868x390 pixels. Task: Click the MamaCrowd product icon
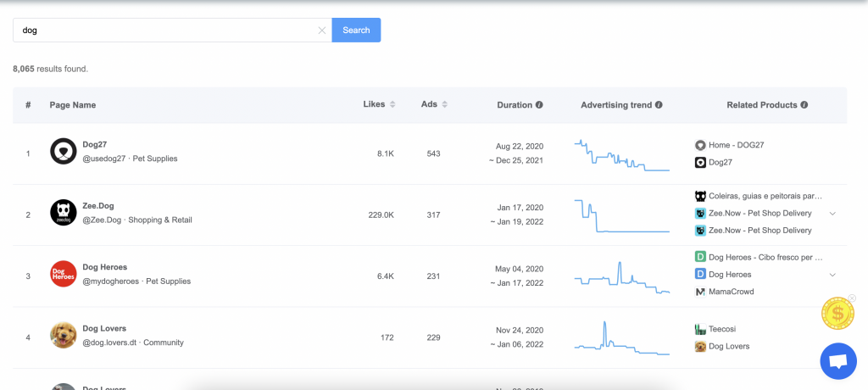pyautogui.click(x=700, y=292)
